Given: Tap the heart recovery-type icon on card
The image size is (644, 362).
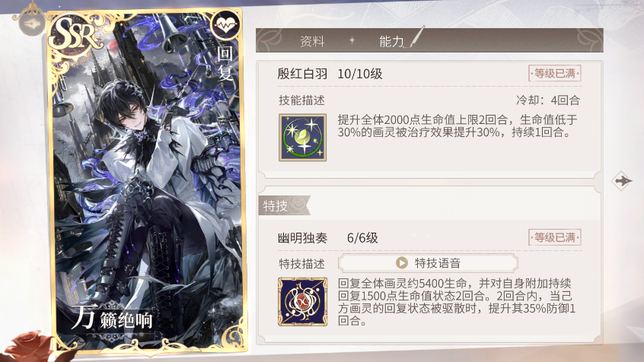Looking at the screenshot, I should [225, 25].
